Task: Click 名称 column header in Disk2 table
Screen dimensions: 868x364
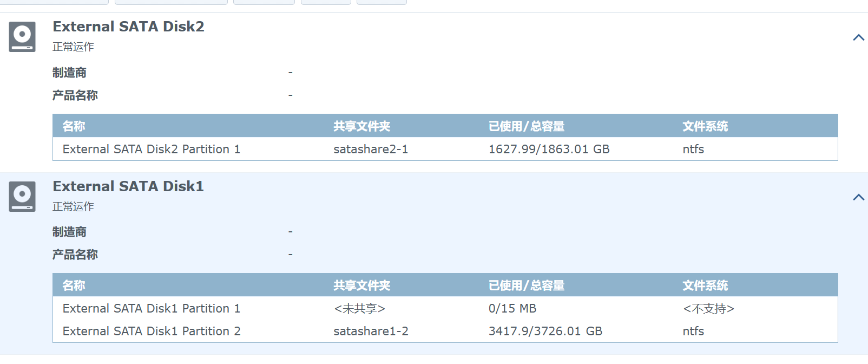Action: point(74,126)
